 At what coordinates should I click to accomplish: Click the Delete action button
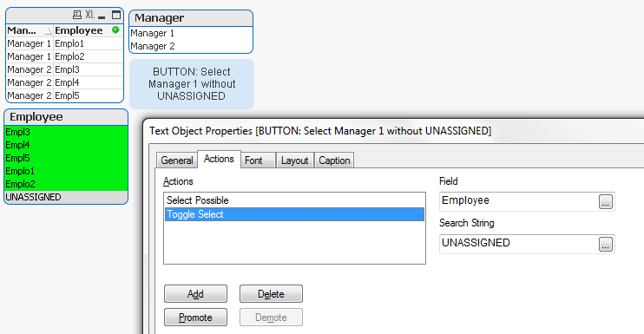pos(271,294)
